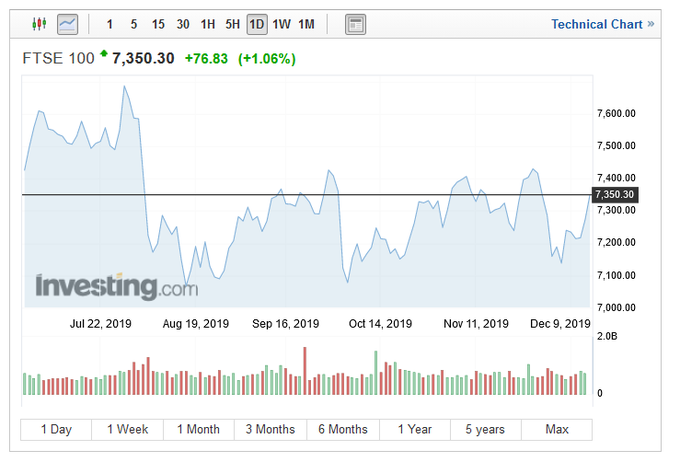
Task: Click the Sep 16, 2019 axis label
Action: [285, 324]
